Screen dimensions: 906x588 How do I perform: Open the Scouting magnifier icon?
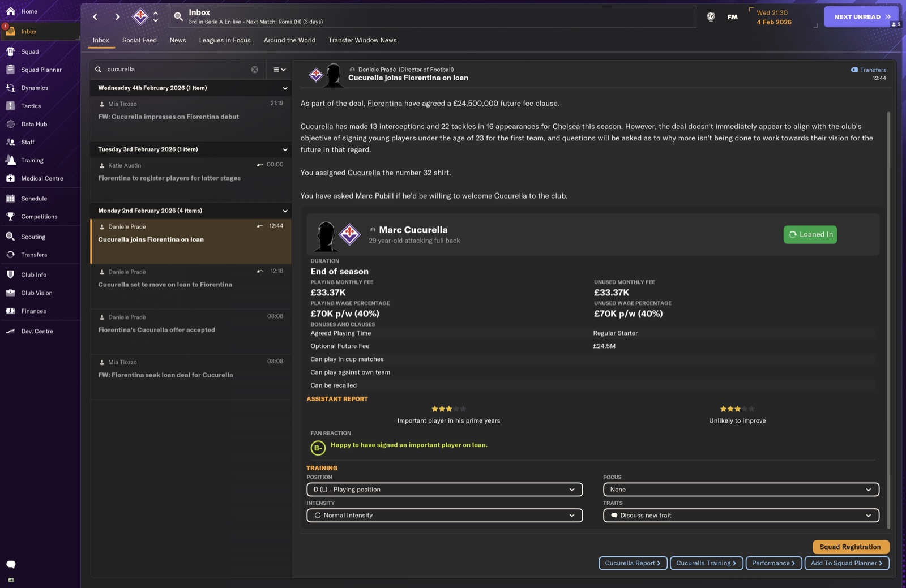pos(10,237)
